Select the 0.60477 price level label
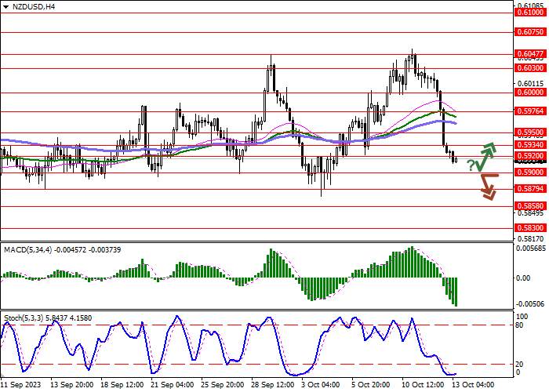549x392 pixels. [x=531, y=54]
